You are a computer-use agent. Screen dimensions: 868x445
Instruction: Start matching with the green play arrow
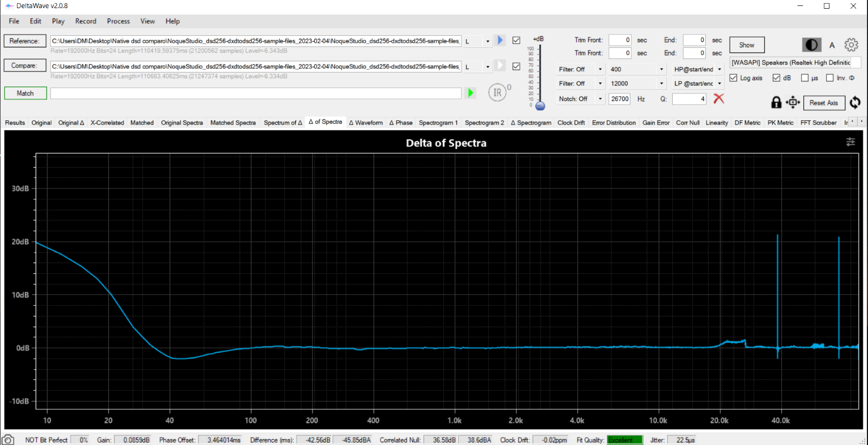point(470,93)
